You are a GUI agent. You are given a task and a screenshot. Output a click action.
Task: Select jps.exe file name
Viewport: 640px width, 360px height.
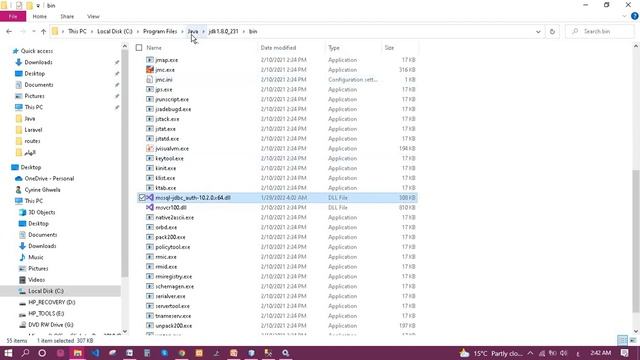[x=164, y=89]
